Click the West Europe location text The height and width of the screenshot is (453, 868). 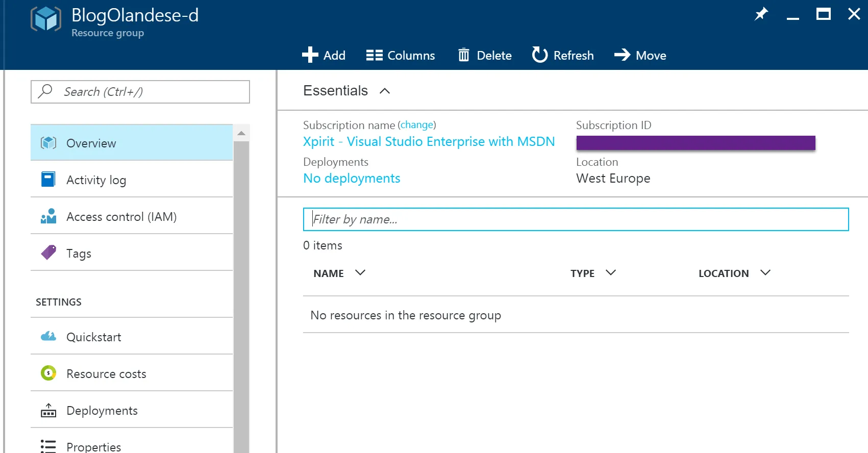pos(613,178)
